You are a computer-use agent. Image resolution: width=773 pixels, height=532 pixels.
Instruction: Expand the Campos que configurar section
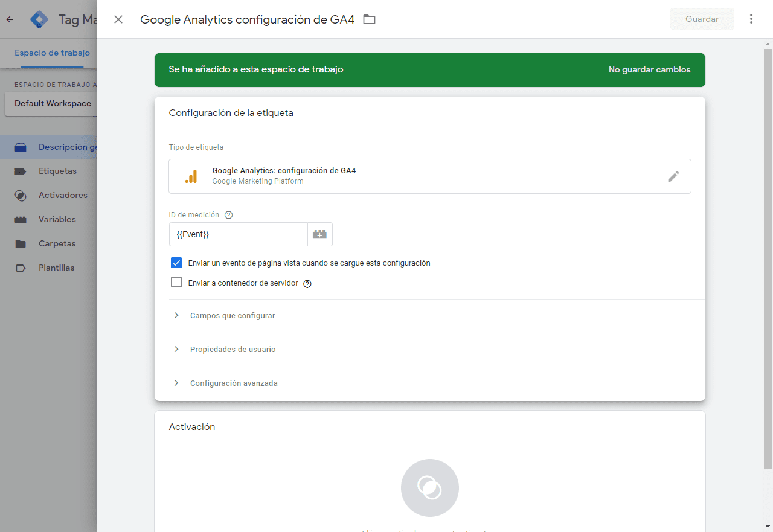[x=233, y=316]
